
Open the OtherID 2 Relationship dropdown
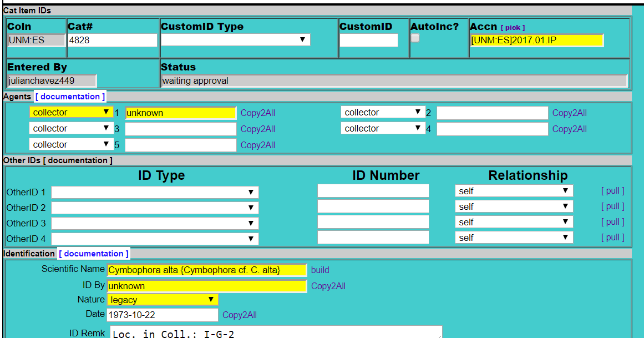(x=514, y=206)
